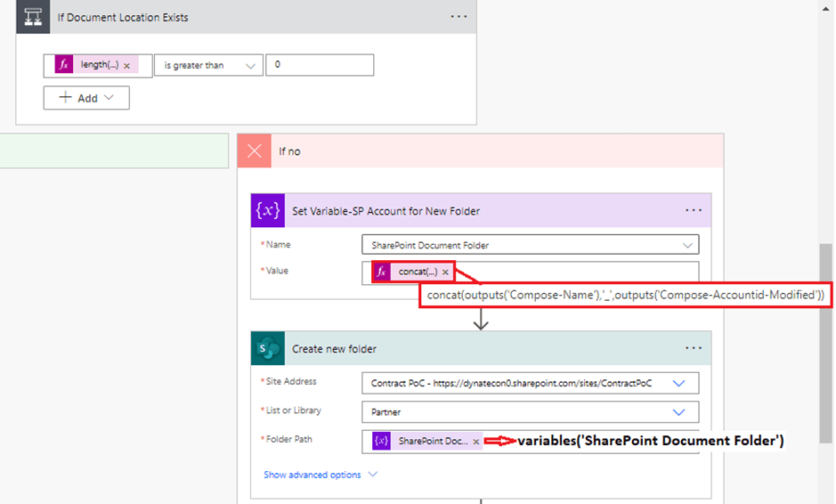Open ellipsis menu on Create new folder action

click(x=693, y=349)
